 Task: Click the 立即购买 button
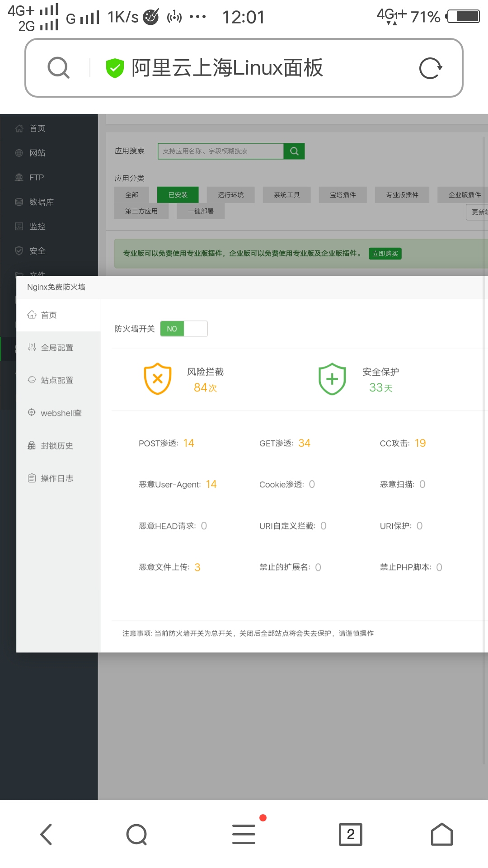(x=385, y=254)
